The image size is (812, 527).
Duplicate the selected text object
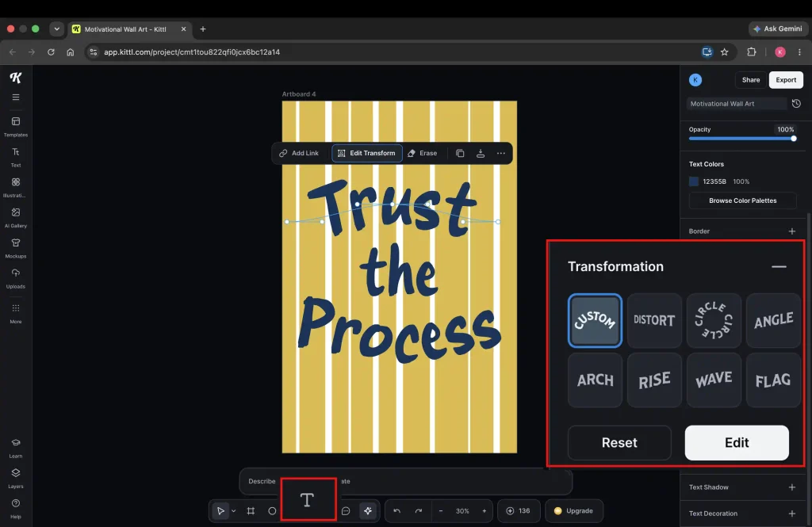460,153
